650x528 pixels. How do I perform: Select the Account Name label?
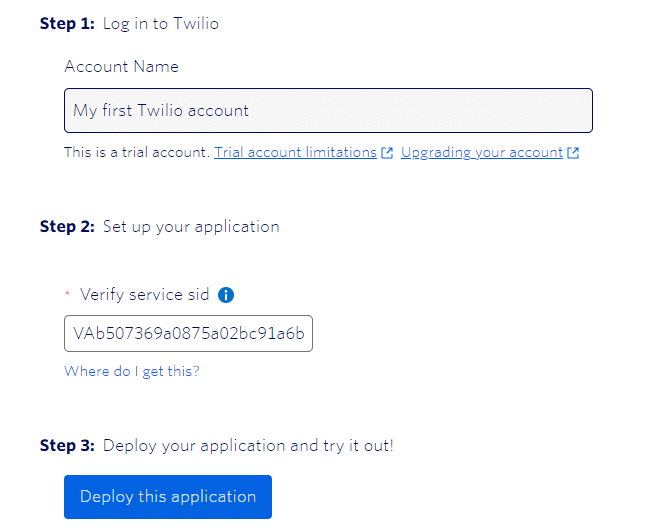point(121,67)
